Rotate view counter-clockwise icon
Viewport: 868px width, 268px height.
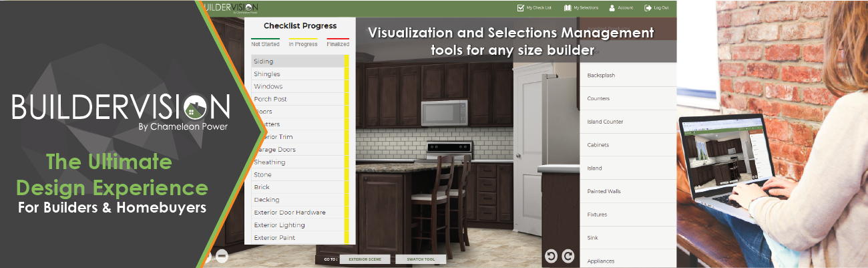coord(552,255)
